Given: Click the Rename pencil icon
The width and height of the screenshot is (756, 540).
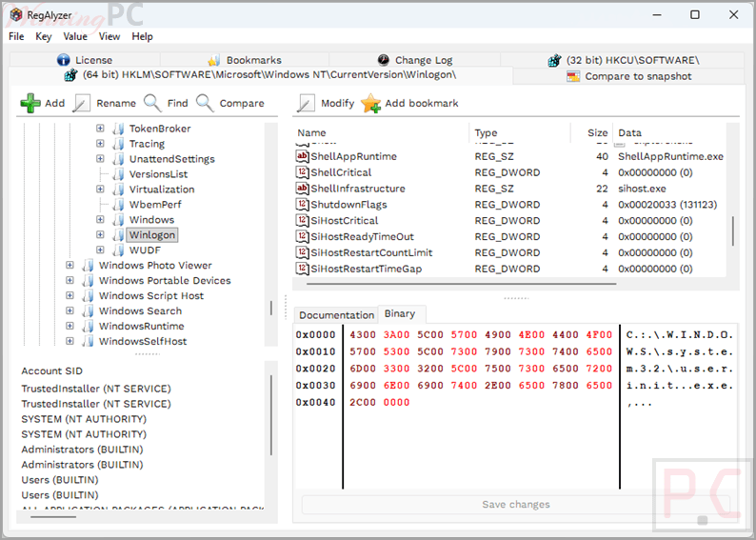Looking at the screenshot, I should pos(82,103).
